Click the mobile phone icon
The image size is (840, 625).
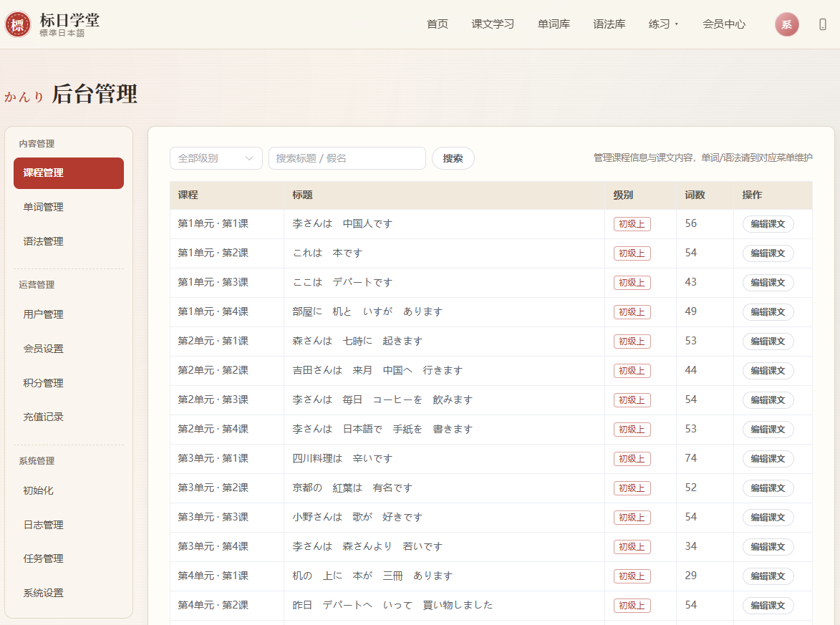point(822,24)
